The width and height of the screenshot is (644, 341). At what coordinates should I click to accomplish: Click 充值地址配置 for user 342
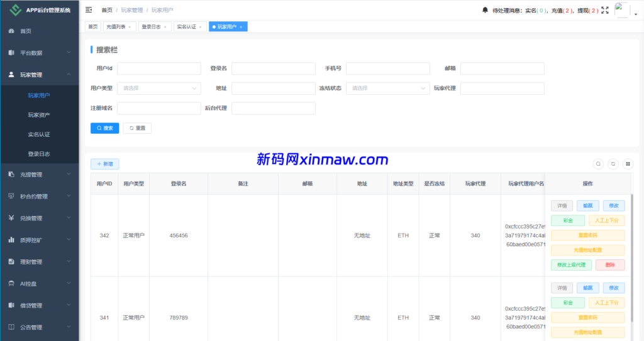point(588,250)
